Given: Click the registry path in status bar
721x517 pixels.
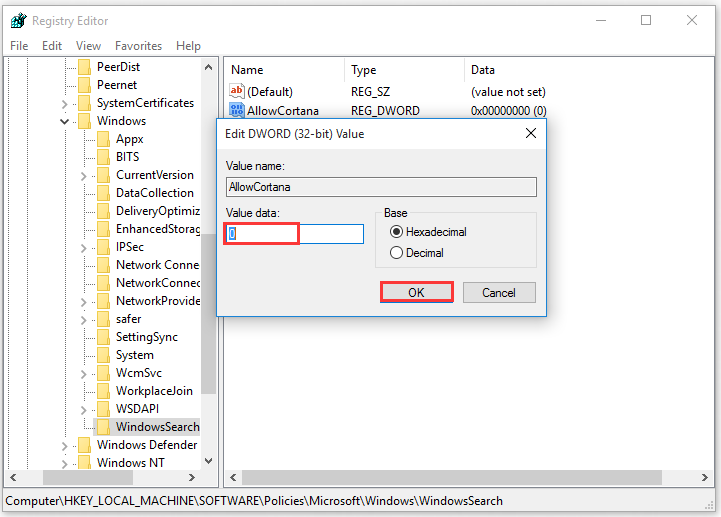Looking at the screenshot, I should pos(254,501).
